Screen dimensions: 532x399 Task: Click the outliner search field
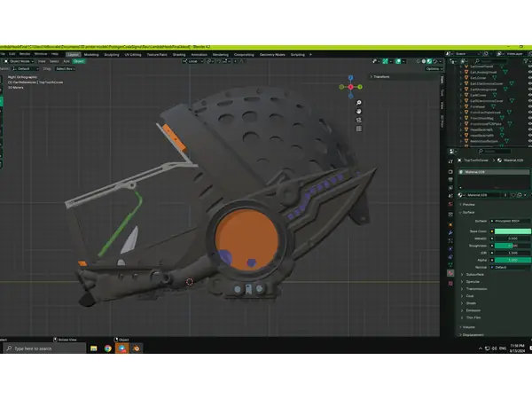point(491,61)
